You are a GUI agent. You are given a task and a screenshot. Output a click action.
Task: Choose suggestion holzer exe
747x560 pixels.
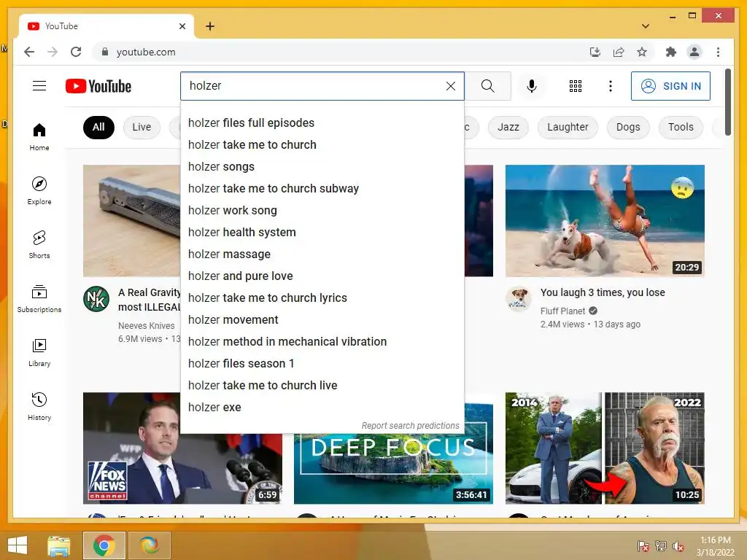pos(322,408)
